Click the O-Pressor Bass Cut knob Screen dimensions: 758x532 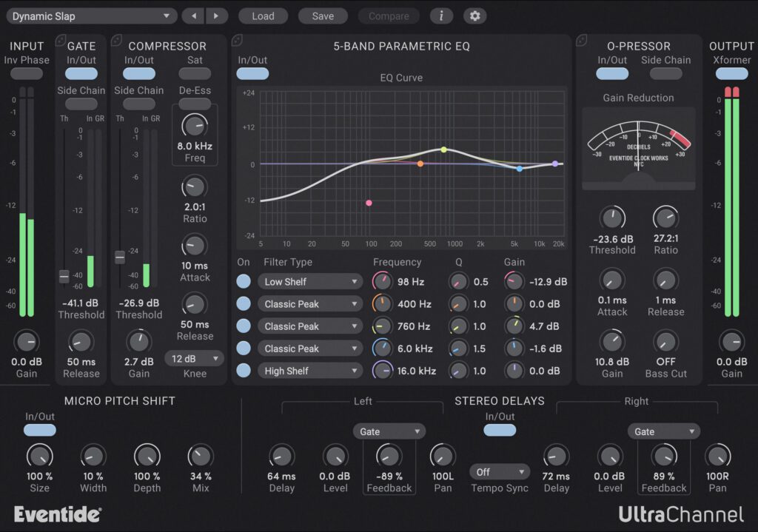[665, 342]
